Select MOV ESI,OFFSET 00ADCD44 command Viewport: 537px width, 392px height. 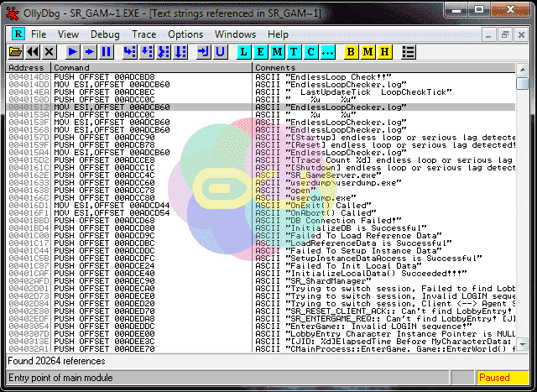tap(112, 206)
